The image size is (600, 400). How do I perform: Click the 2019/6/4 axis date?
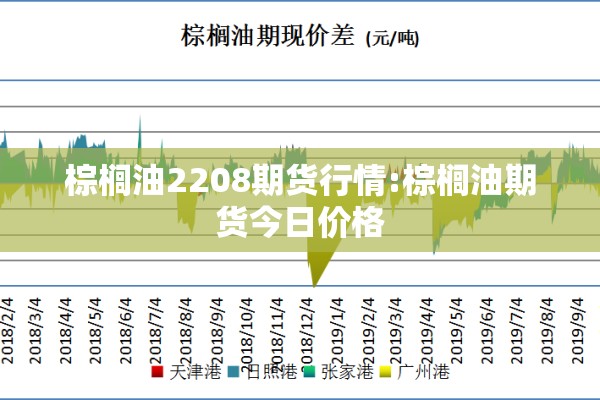[x=486, y=330]
